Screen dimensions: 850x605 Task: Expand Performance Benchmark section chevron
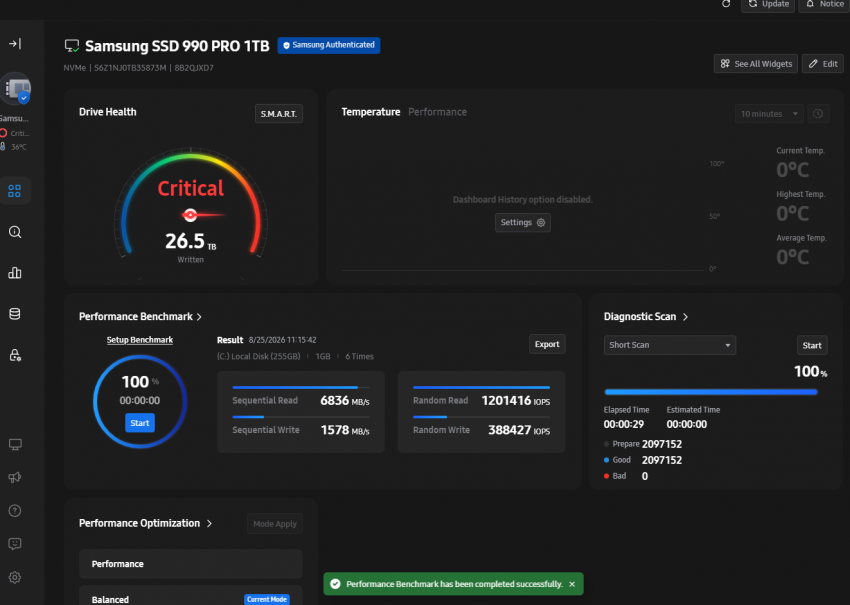199,317
